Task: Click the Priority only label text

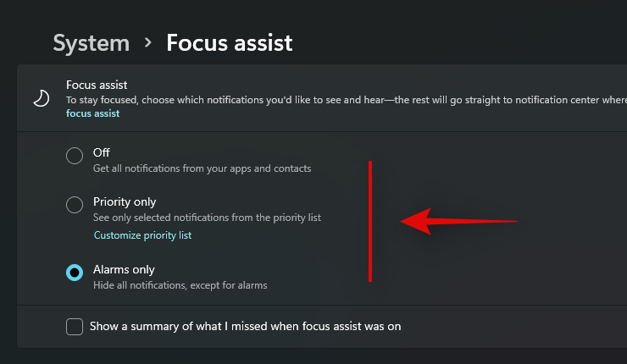Action: click(125, 201)
